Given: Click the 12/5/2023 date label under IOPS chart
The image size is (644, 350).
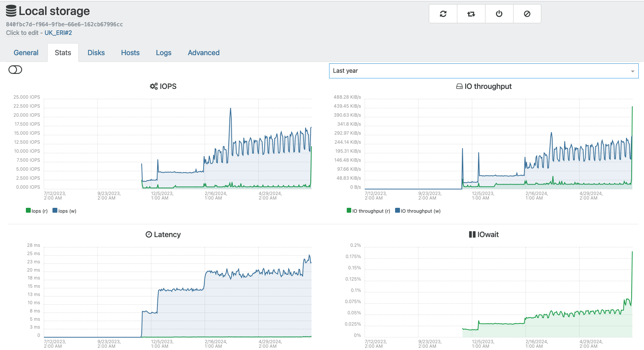Looking at the screenshot, I should pos(162,196).
